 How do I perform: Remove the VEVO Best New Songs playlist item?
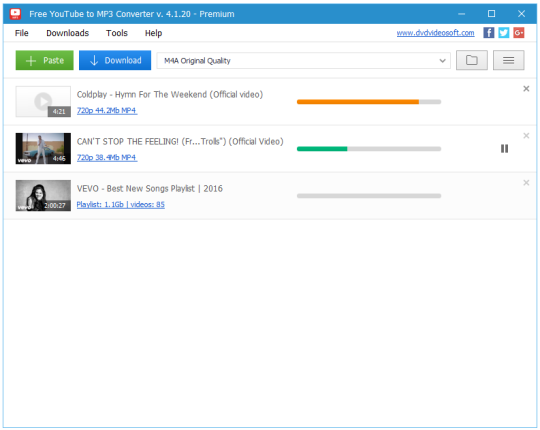[x=526, y=183]
